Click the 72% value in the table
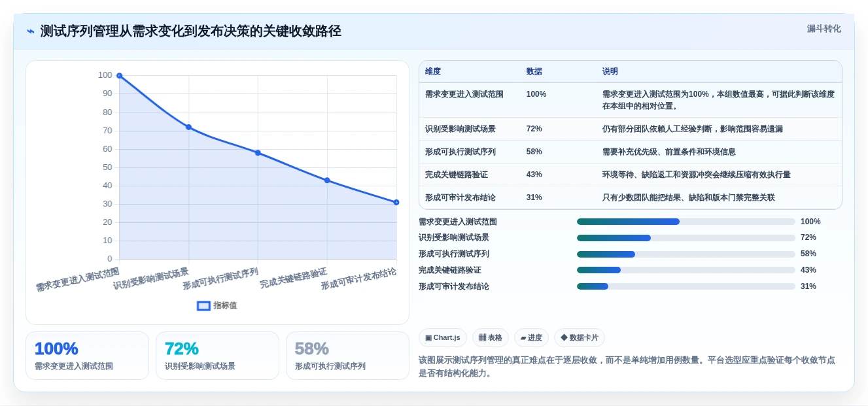 (534, 129)
